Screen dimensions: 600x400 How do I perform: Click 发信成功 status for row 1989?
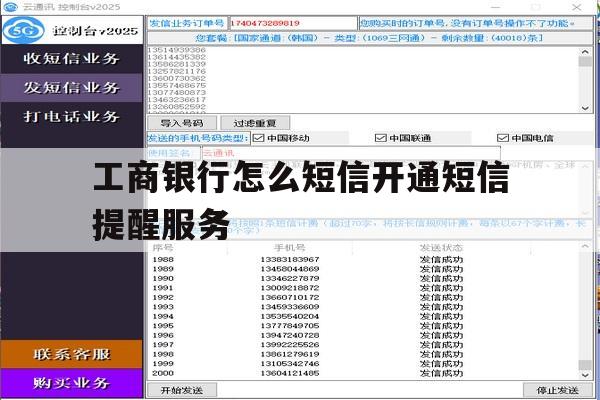pos(441,269)
